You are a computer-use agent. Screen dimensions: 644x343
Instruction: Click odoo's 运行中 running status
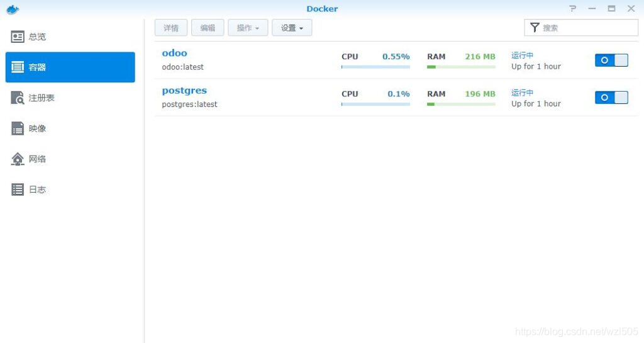523,55
